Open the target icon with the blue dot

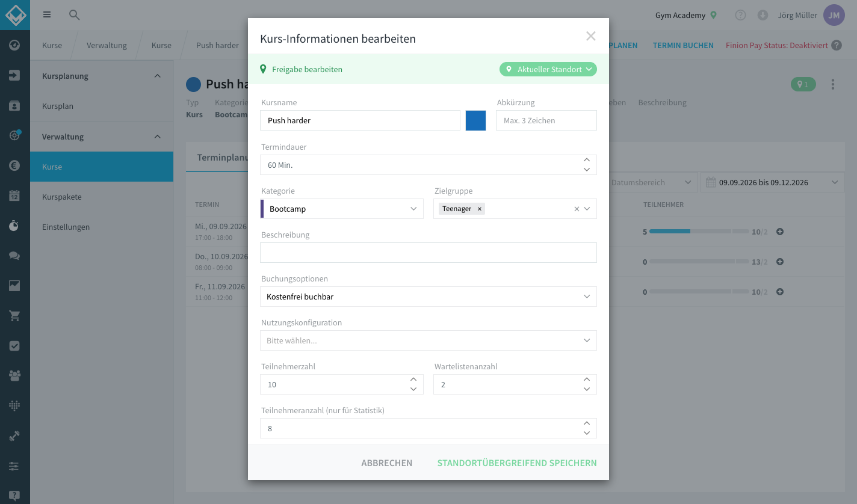pyautogui.click(x=15, y=135)
